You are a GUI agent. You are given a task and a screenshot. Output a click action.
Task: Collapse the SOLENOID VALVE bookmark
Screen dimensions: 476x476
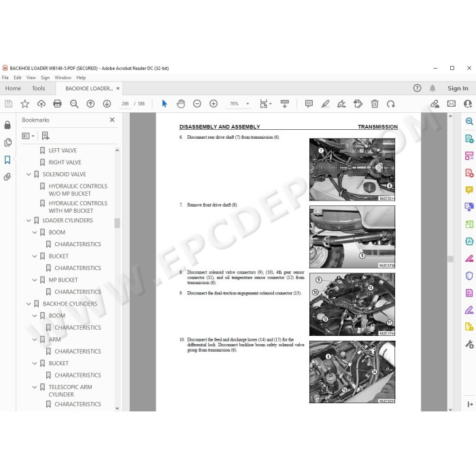(x=29, y=174)
